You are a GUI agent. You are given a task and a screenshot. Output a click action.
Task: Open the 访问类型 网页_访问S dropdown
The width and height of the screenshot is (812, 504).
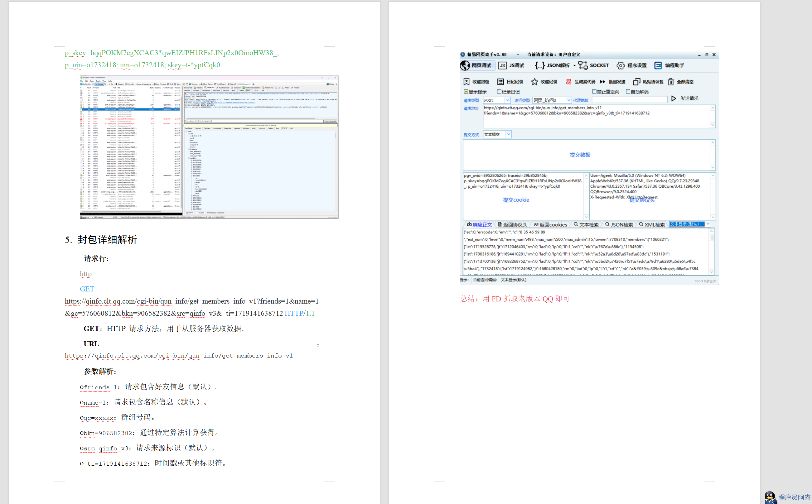pos(568,100)
